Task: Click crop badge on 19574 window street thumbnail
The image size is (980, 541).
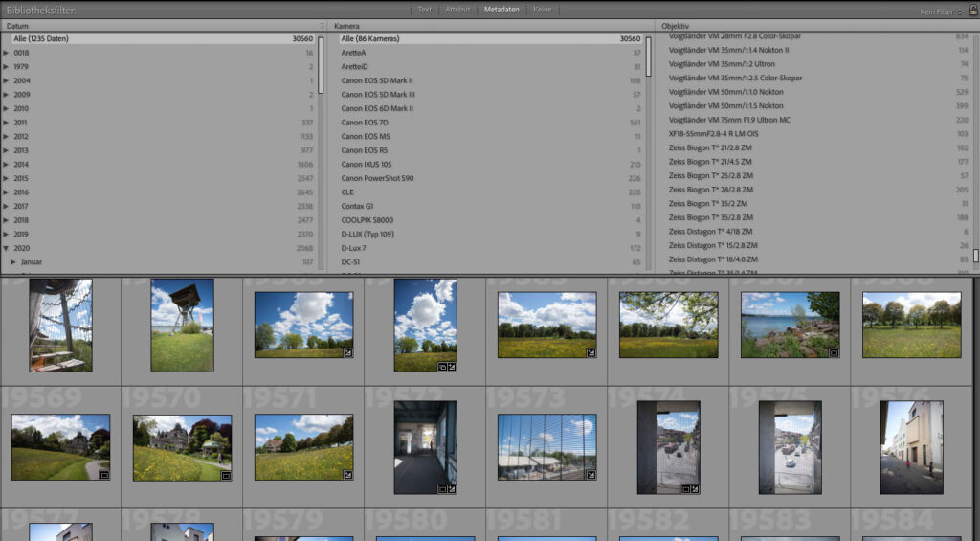Action: pyautogui.click(x=685, y=489)
